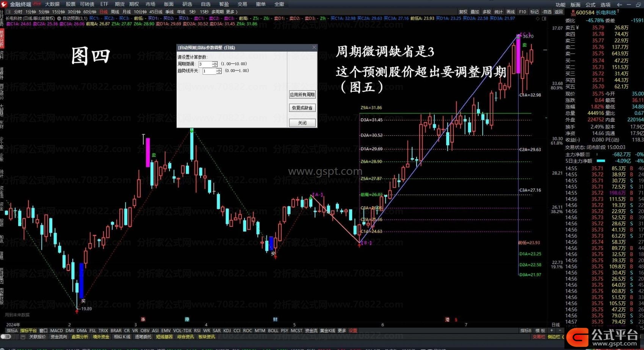Click the 600584 长电科技 stock title

pos(596,13)
